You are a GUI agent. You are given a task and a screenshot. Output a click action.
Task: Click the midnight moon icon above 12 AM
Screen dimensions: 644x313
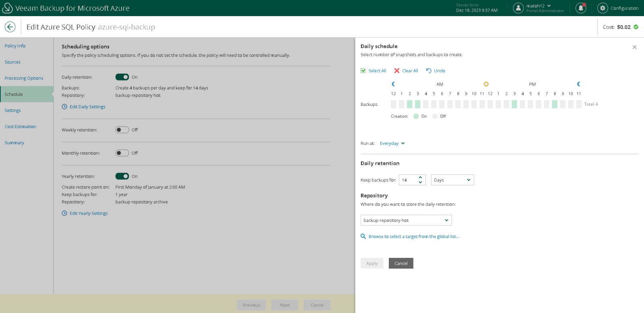394,84
